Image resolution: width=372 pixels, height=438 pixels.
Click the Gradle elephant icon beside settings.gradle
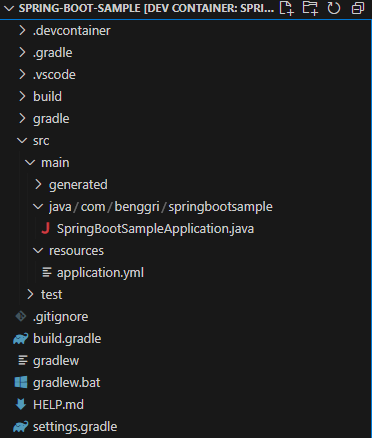(x=21, y=427)
